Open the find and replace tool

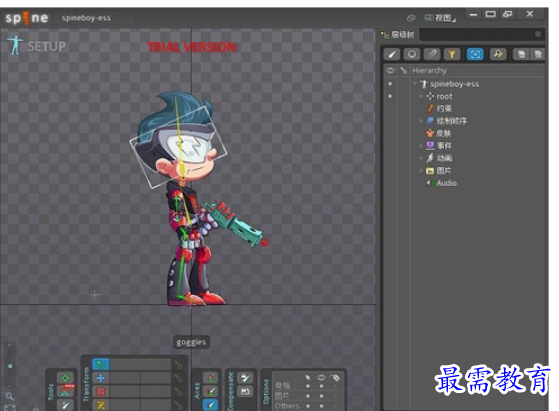498,54
